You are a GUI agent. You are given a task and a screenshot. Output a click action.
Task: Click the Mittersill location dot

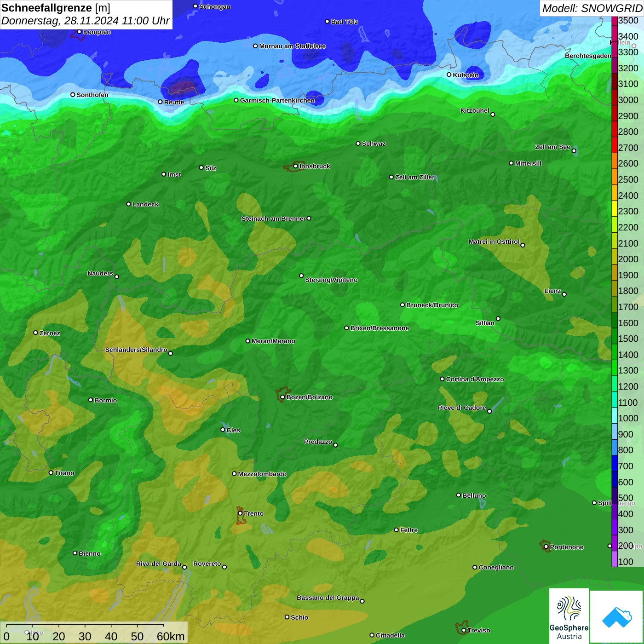(x=511, y=163)
